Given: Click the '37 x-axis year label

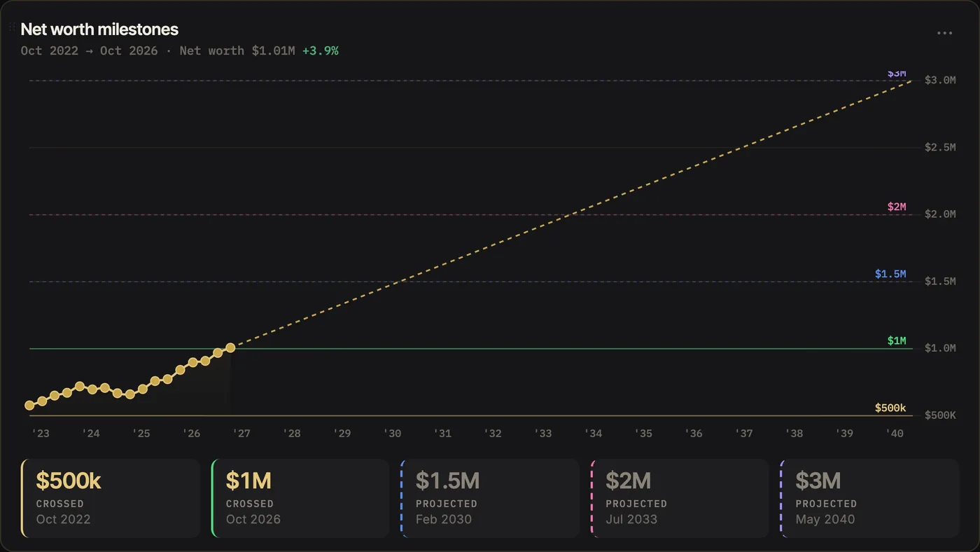Looking at the screenshot, I should 744,434.
